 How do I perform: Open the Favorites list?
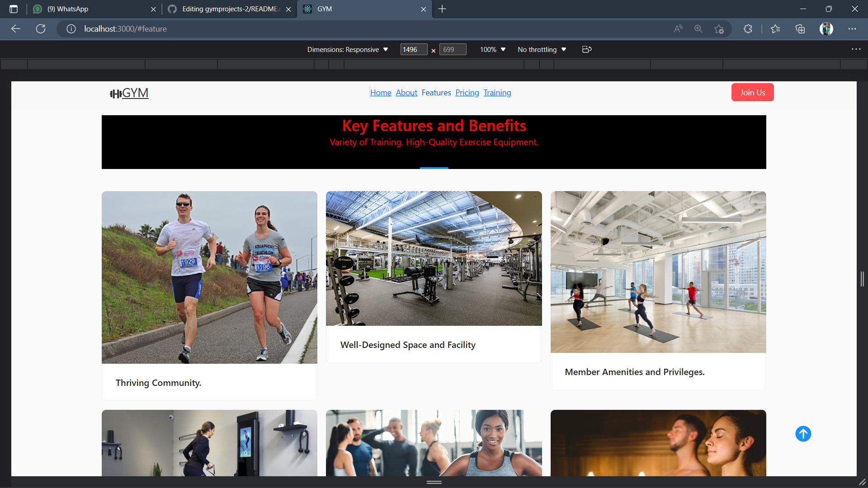(776, 28)
